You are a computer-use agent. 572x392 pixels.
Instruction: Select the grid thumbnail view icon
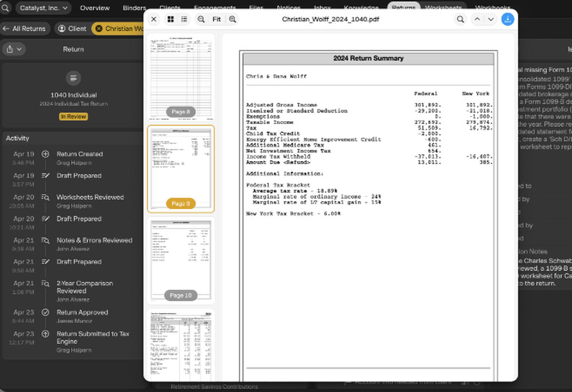click(170, 19)
